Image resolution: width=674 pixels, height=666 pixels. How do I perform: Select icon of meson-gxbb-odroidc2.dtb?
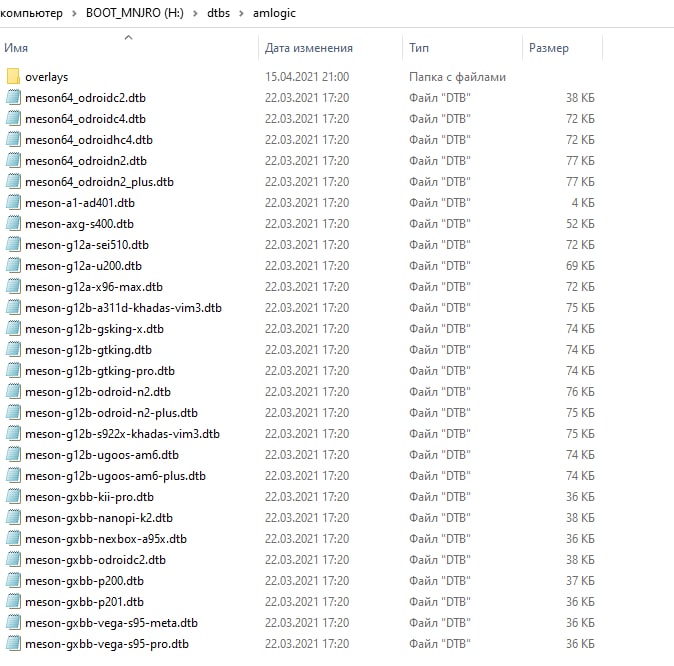click(x=13, y=560)
